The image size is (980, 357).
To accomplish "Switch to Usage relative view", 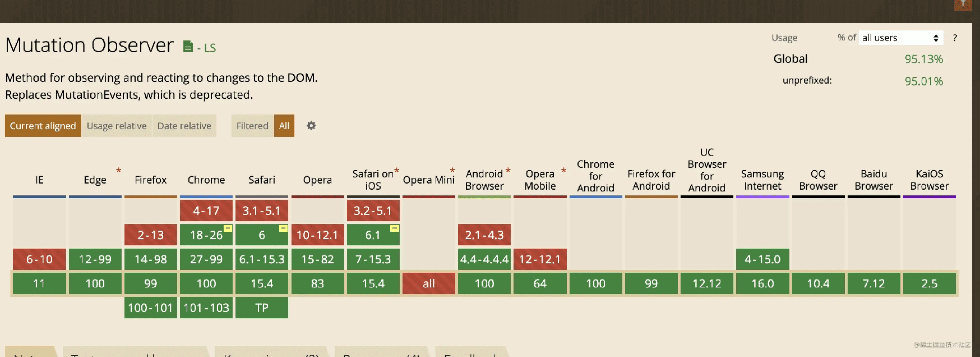I will coord(117,126).
